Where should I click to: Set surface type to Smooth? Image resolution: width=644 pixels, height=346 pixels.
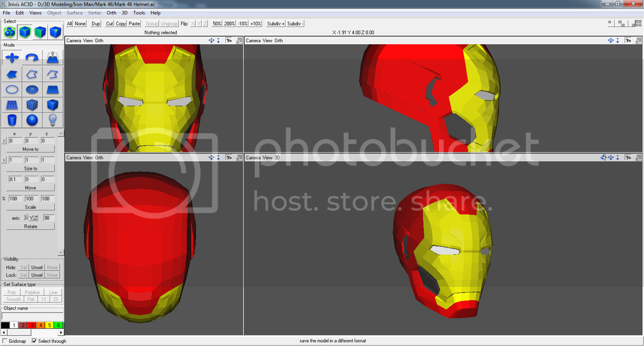click(x=14, y=299)
